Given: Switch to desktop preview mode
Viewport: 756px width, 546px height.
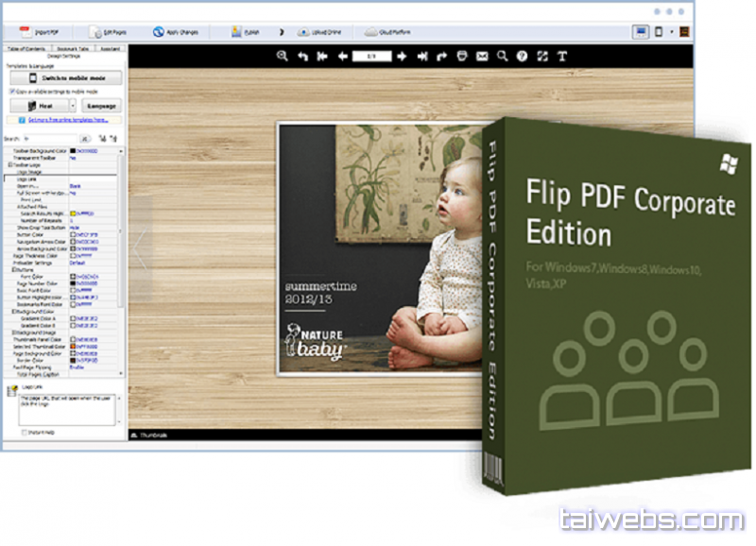Looking at the screenshot, I should [x=641, y=31].
